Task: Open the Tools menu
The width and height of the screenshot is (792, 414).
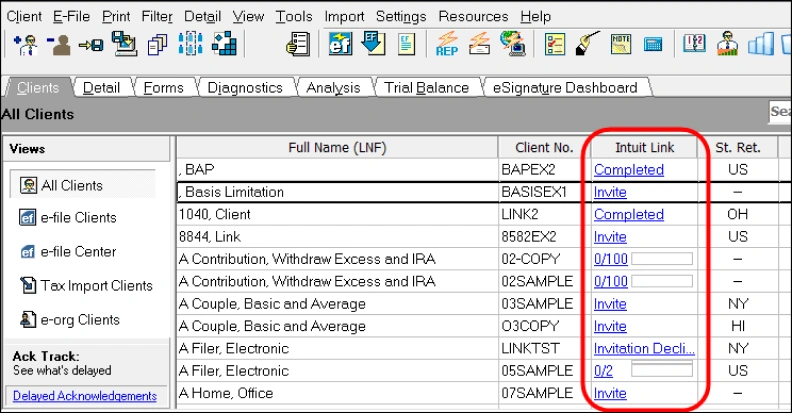Action: click(294, 17)
